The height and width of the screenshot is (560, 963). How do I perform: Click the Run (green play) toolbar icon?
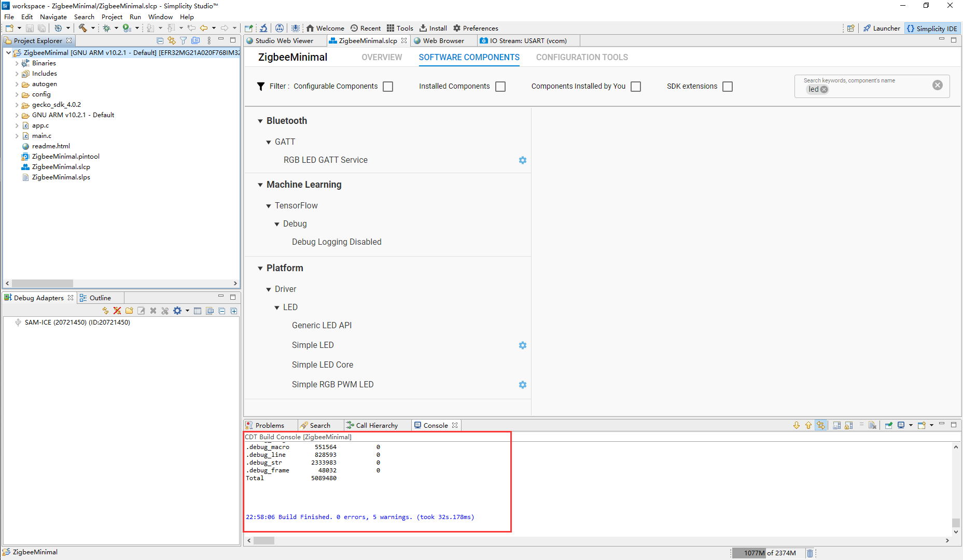coord(125,28)
